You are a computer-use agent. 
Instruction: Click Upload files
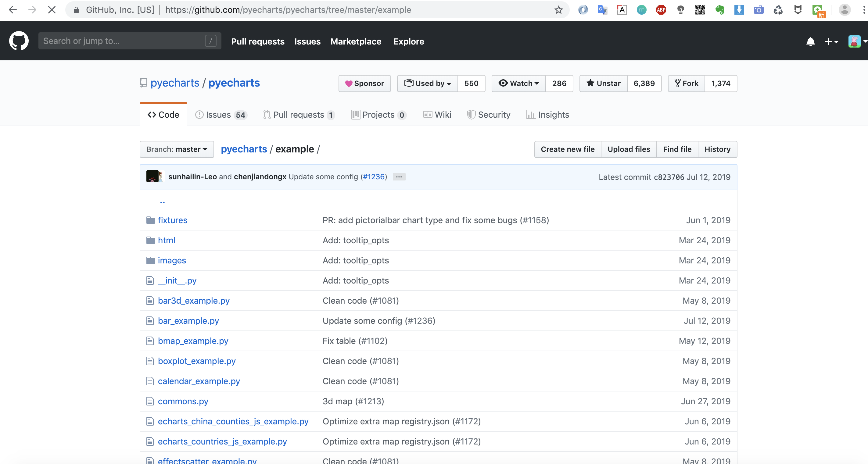pos(629,149)
